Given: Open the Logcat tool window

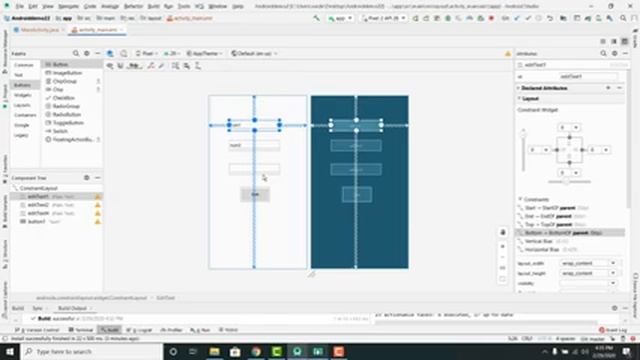Looking at the screenshot, I should 139,330.
